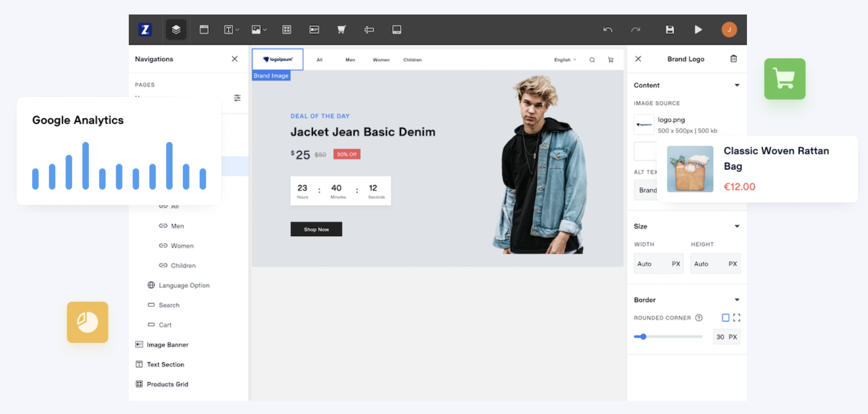Click the redo arrow icon

(635, 30)
